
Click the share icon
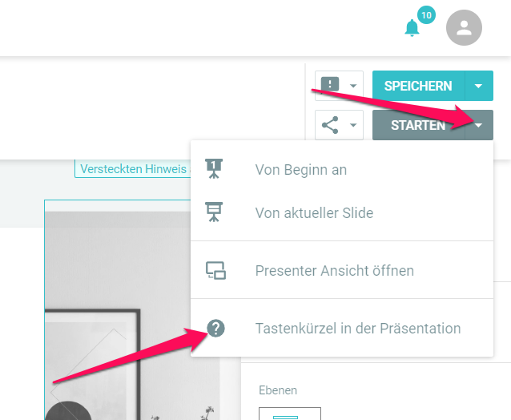pos(330,125)
